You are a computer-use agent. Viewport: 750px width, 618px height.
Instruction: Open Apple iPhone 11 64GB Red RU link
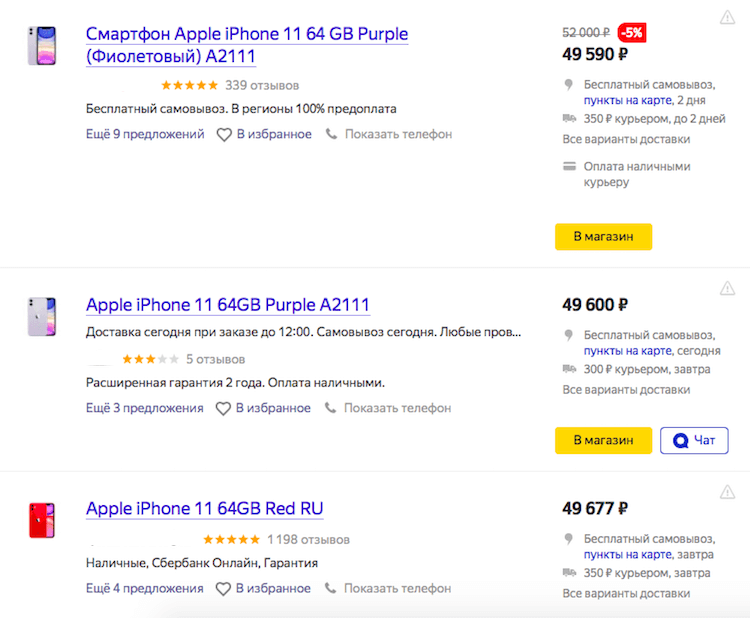[x=205, y=508]
